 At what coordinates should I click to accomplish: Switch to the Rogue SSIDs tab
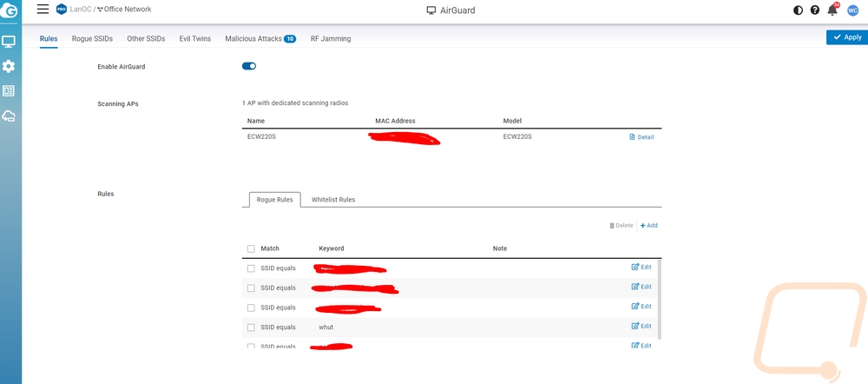[93, 39]
